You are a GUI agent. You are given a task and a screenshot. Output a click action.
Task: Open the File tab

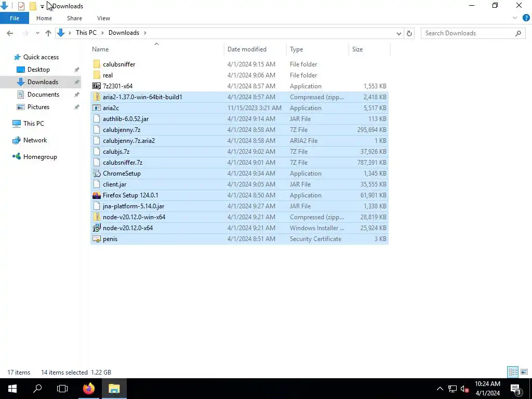pos(15,18)
